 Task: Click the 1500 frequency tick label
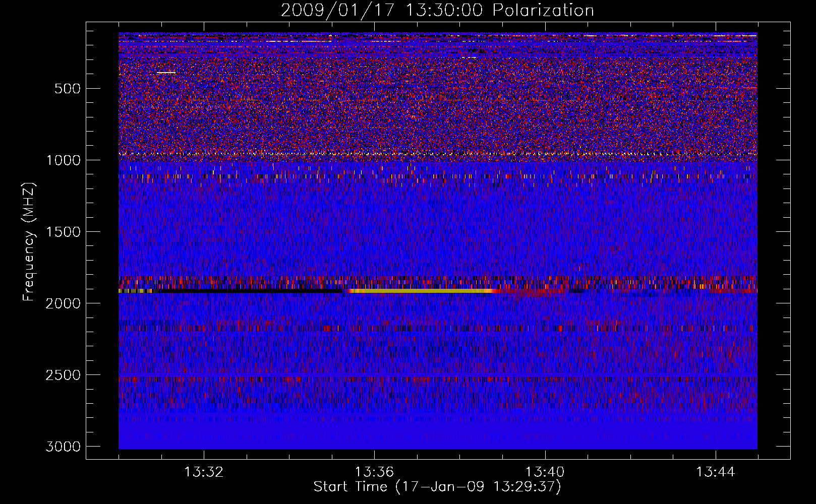64,232
